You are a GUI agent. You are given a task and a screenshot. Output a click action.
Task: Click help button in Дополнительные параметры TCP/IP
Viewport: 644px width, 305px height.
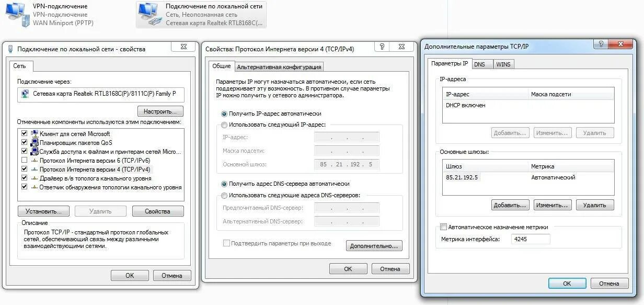tap(601, 44)
